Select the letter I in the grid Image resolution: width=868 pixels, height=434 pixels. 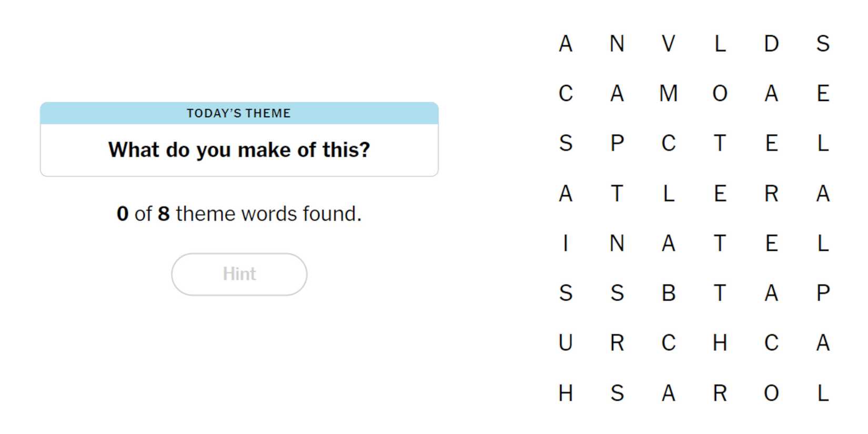point(566,244)
